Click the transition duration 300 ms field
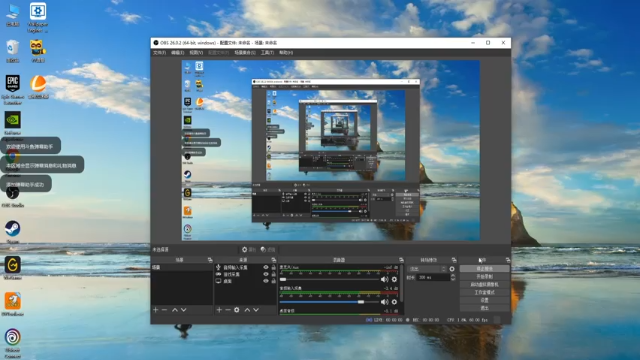 pos(433,277)
